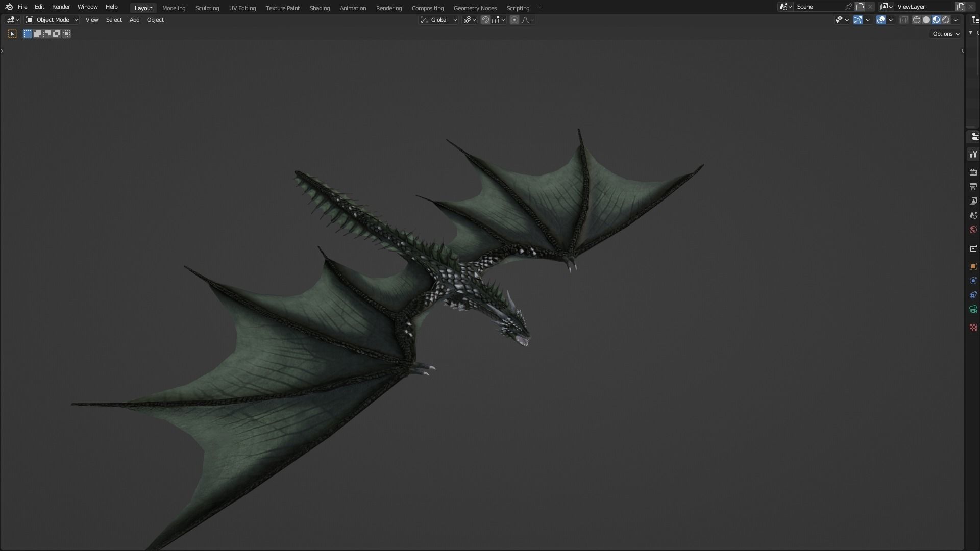The image size is (980, 551).
Task: Browse view layers dropdown
Action: click(887, 7)
